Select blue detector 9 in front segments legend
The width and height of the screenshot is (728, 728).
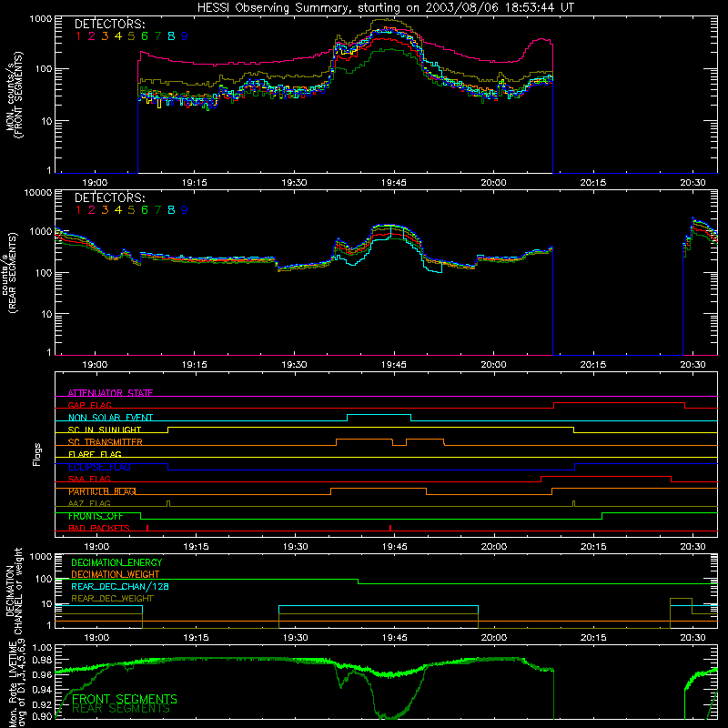coord(185,36)
